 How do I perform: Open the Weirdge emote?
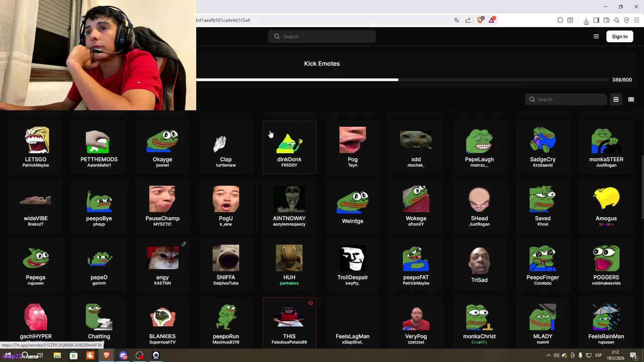point(353,206)
